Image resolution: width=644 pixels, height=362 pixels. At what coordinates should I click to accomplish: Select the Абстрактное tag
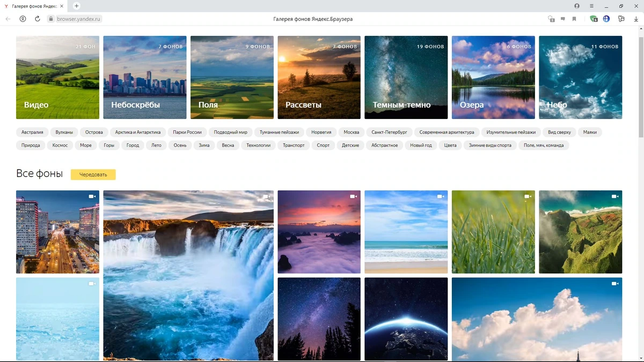pos(385,145)
